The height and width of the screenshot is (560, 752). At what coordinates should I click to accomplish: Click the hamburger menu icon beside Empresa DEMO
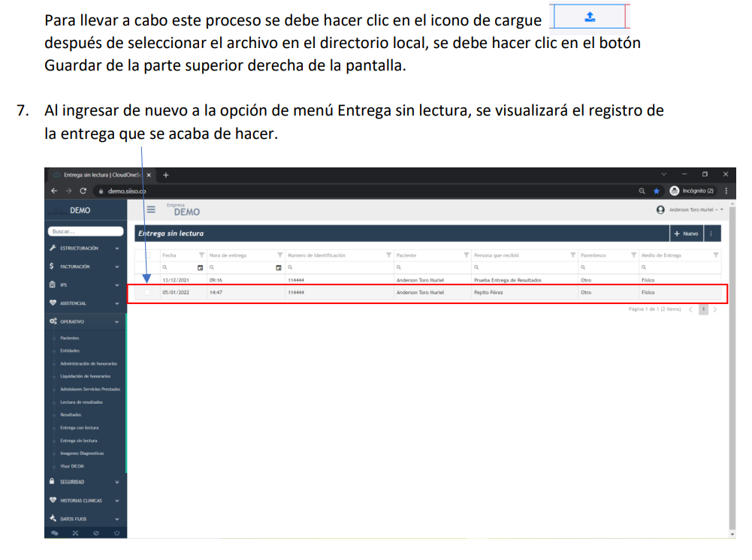151,210
